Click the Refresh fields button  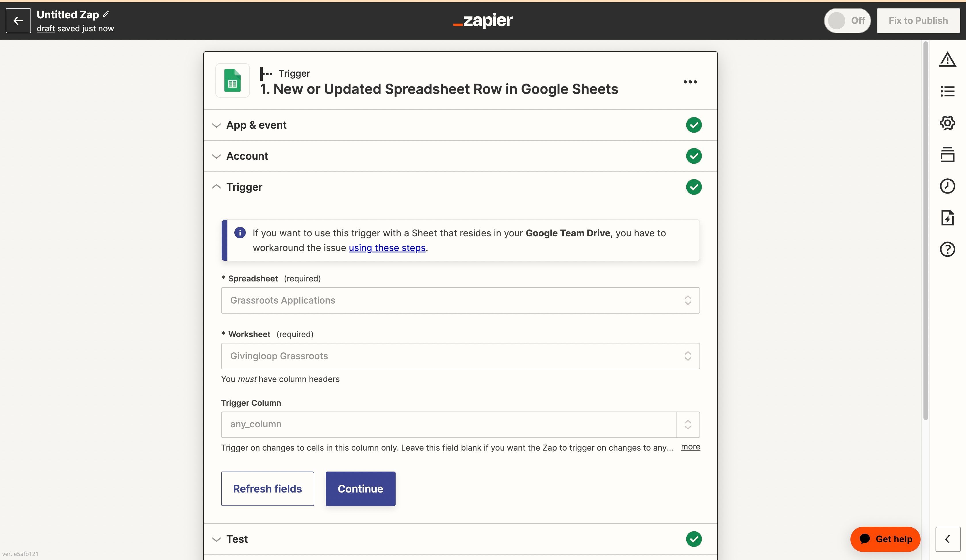pyautogui.click(x=267, y=489)
